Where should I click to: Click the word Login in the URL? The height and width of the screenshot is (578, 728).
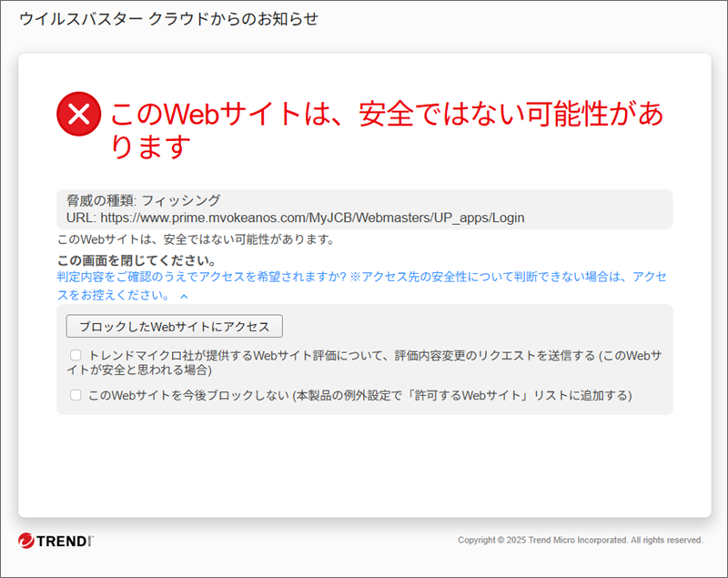tap(509, 218)
